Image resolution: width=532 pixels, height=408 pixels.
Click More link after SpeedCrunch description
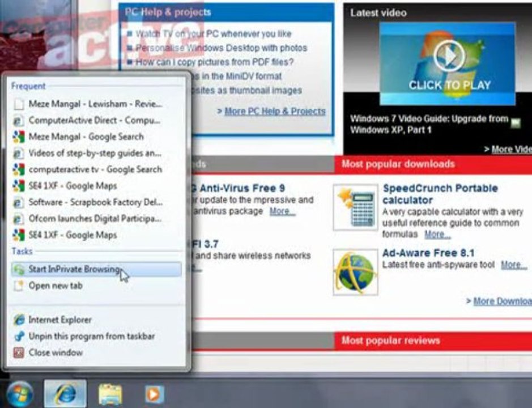pyautogui.click(x=437, y=234)
